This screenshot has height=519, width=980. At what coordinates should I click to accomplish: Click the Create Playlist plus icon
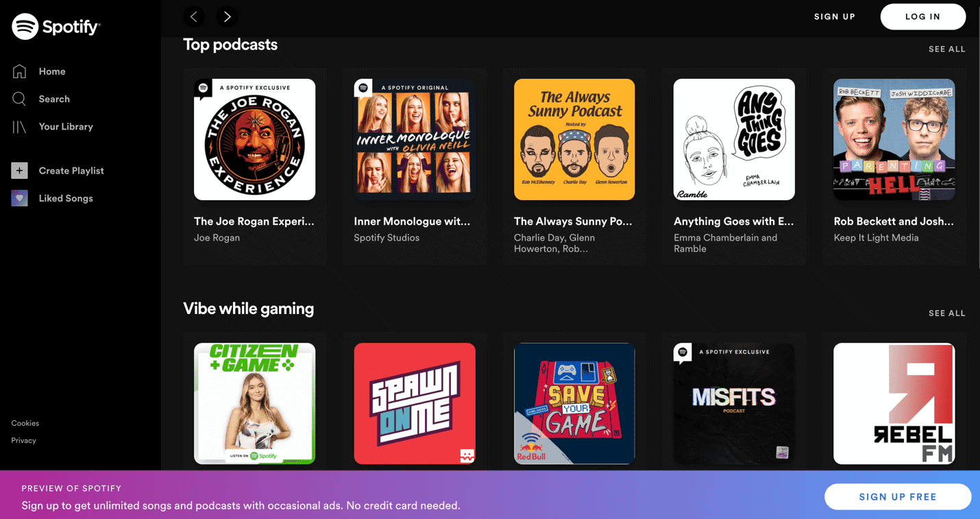(x=19, y=171)
